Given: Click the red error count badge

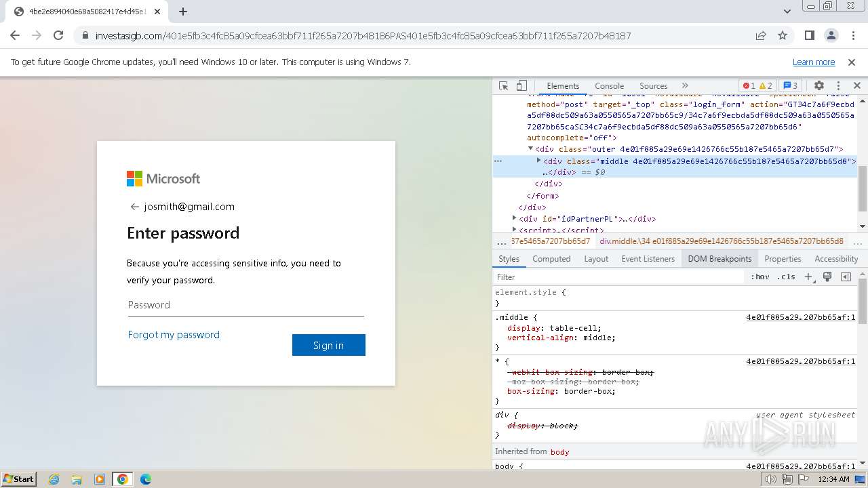Looking at the screenshot, I should pos(749,85).
